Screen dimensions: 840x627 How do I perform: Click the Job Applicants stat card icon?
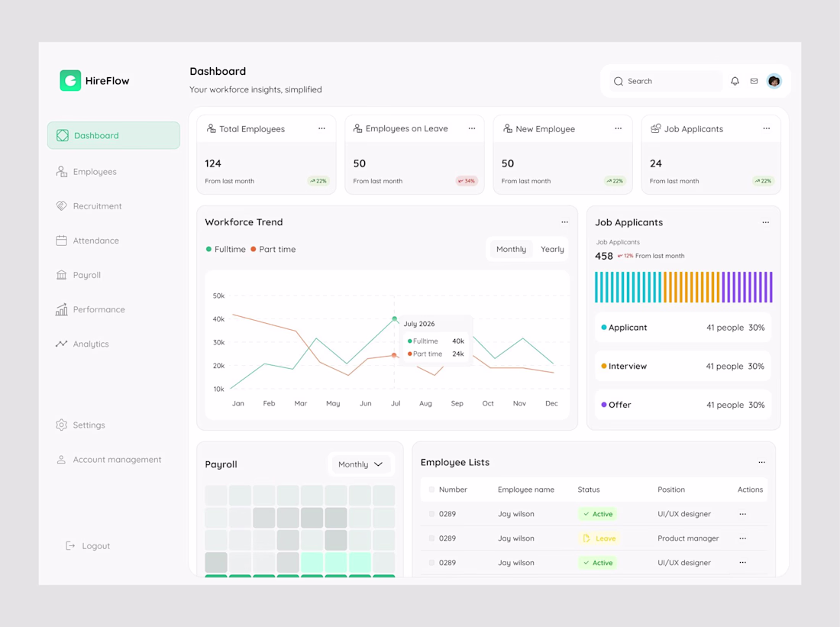(x=656, y=128)
